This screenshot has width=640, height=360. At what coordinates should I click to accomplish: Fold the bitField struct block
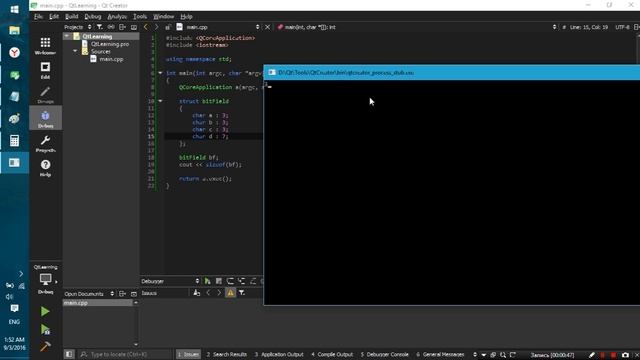coord(160,101)
